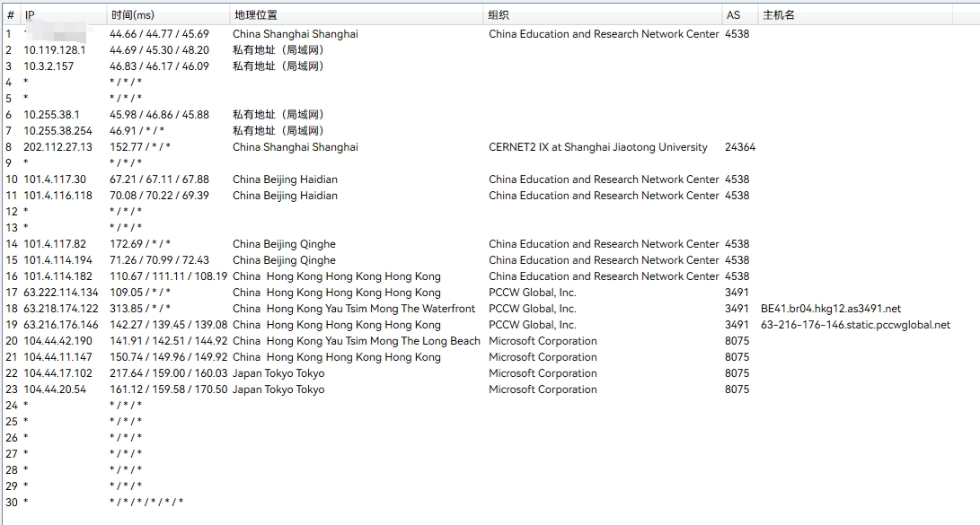This screenshot has width=980, height=525.
Task: Click the AS column header
Action: tap(733, 15)
